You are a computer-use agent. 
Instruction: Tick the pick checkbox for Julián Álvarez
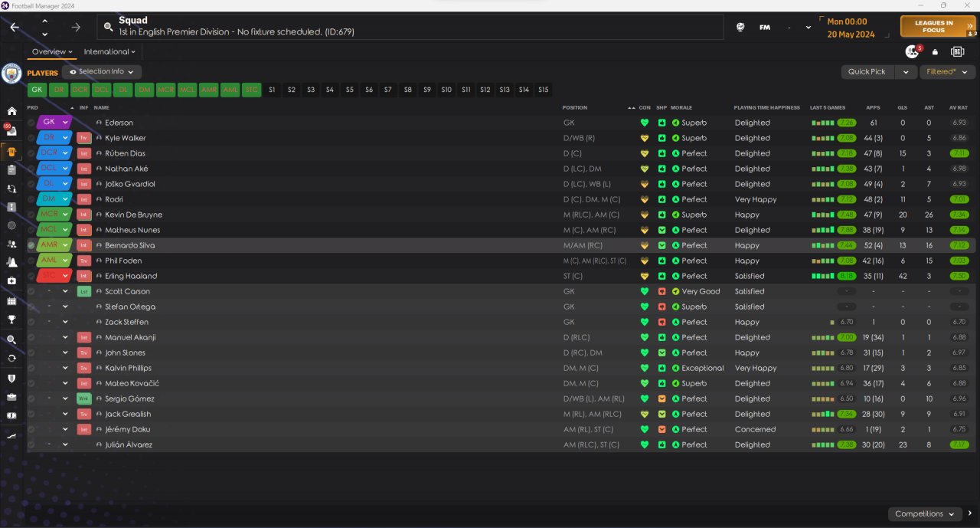(x=31, y=444)
